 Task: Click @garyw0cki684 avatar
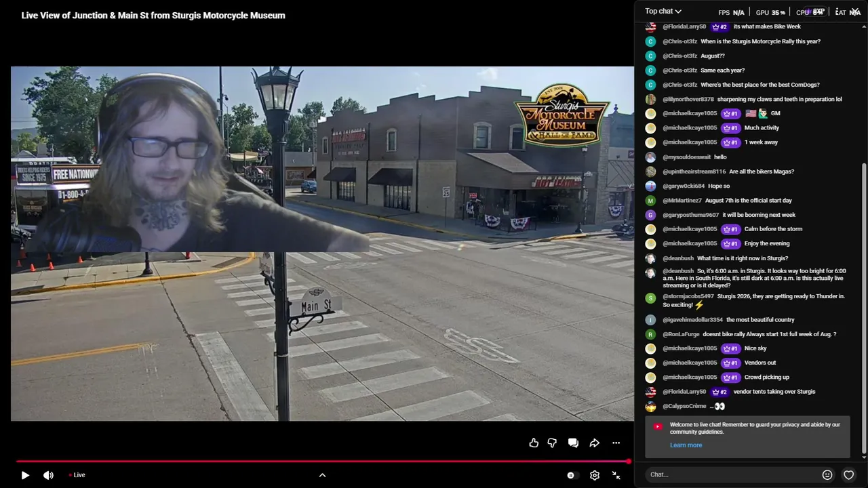[x=650, y=186]
